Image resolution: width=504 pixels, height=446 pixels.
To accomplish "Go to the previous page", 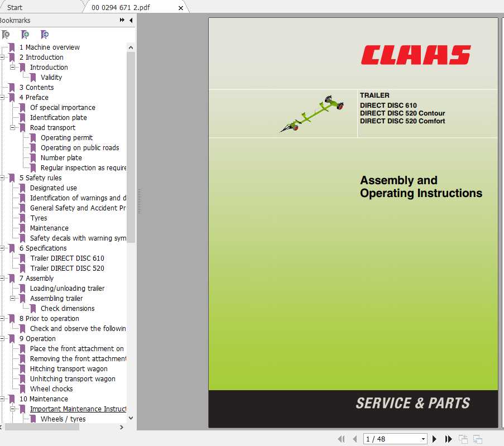I will (x=355, y=439).
